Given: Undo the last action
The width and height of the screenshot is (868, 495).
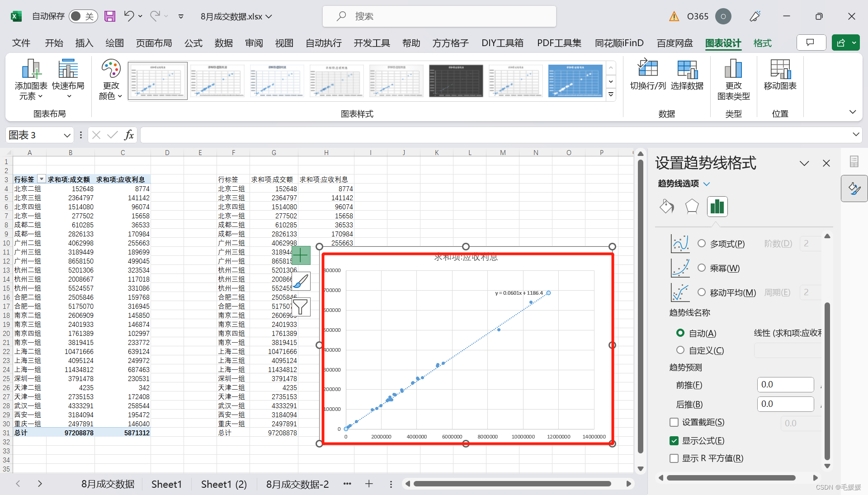Looking at the screenshot, I should point(129,16).
